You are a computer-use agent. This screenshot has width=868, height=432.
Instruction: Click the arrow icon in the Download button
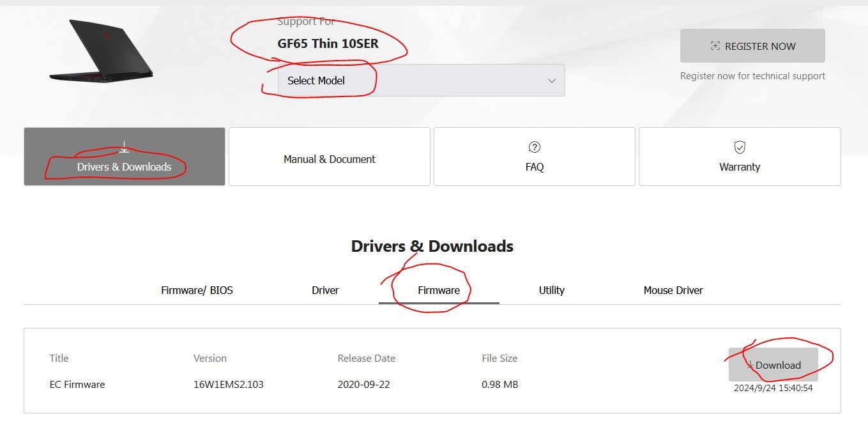point(750,365)
